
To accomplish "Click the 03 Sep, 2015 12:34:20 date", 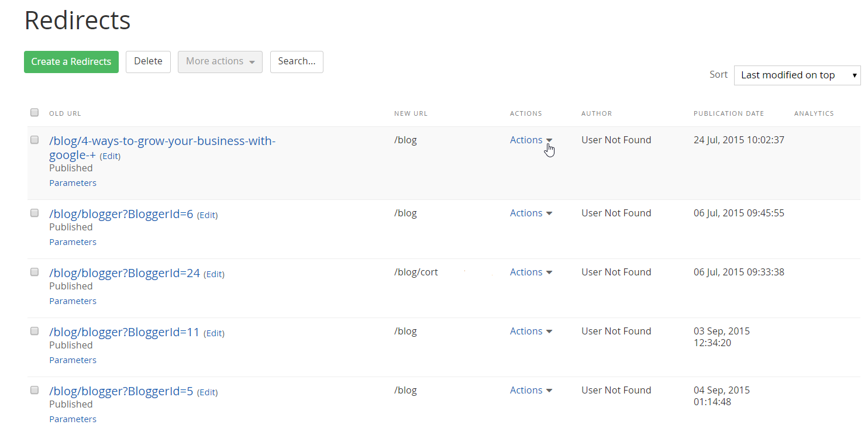I will coord(722,337).
